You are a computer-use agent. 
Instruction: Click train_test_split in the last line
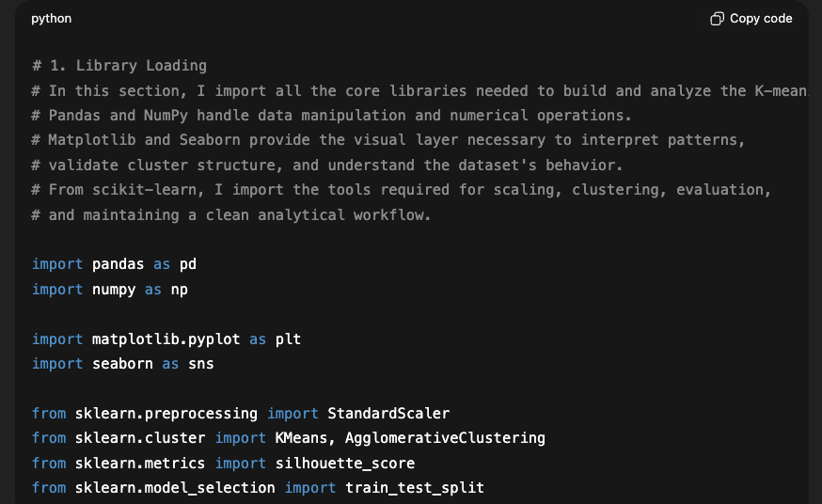click(x=415, y=488)
